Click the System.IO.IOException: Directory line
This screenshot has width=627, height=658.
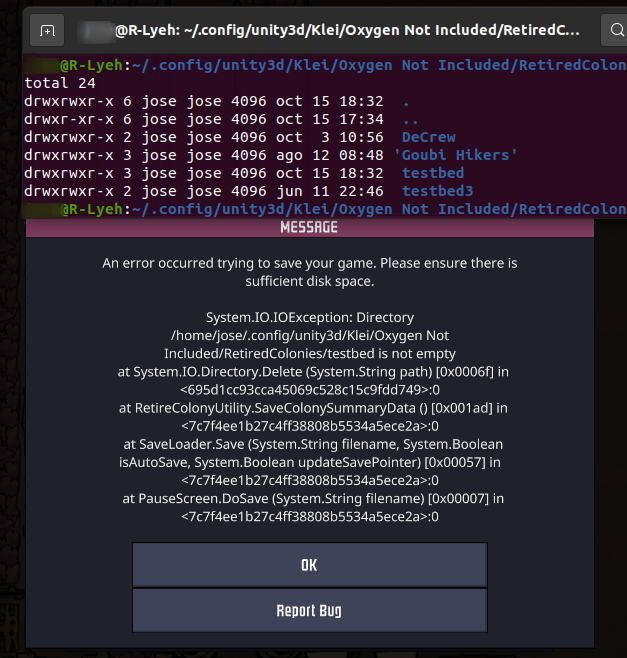click(x=310, y=317)
